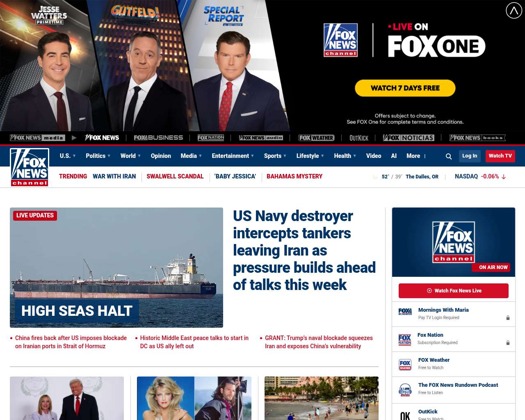The image size is (525, 420).
Task: Open the Video section
Action: pos(374,156)
